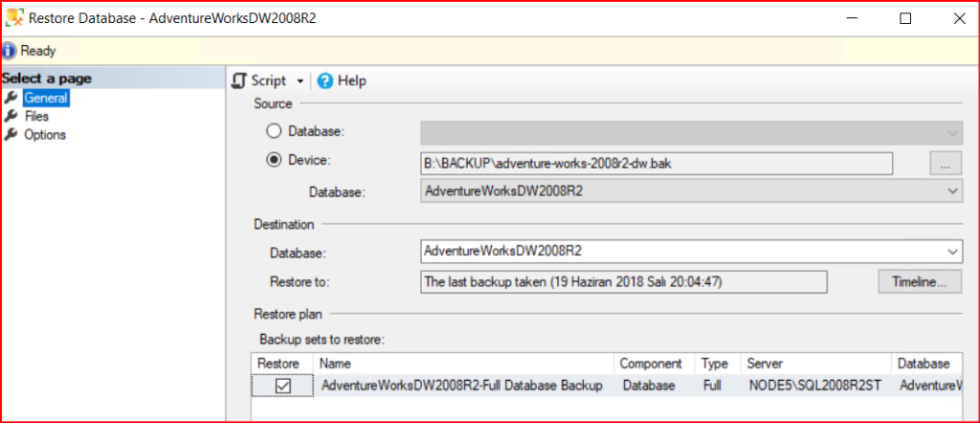
Task: Click the Script icon in the toolbar
Action: coord(239,80)
